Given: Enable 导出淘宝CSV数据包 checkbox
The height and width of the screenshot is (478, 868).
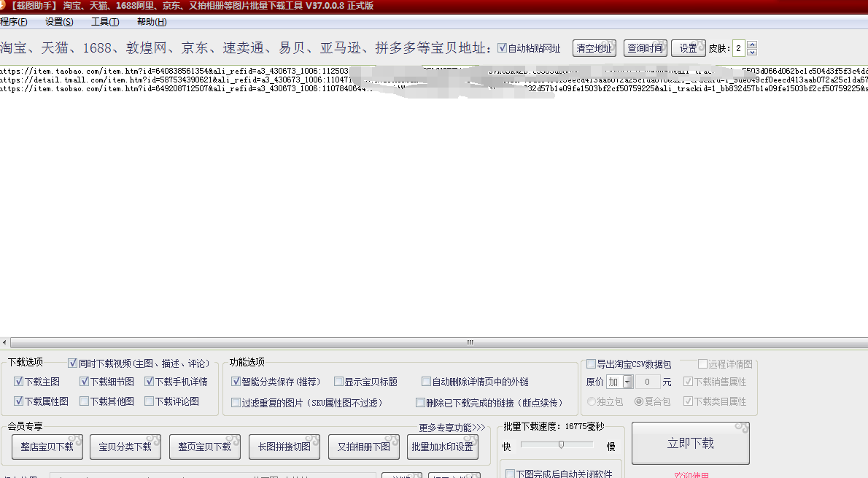Looking at the screenshot, I should (592, 364).
